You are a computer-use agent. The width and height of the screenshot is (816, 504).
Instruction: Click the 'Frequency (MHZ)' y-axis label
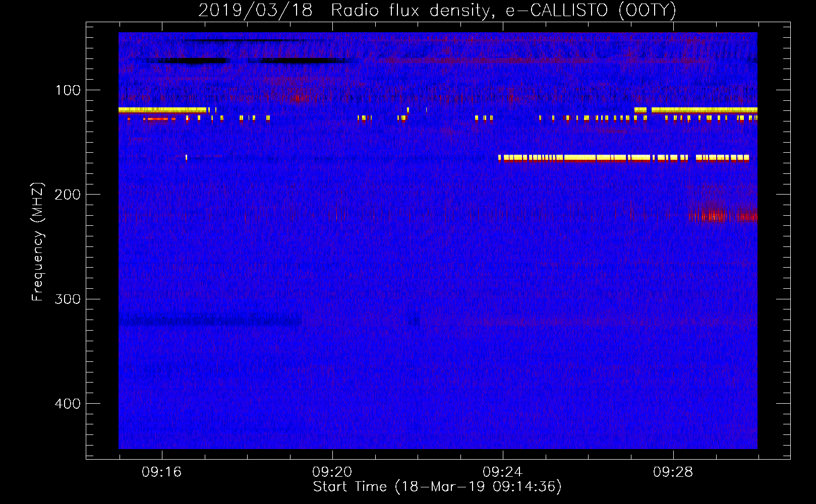click(38, 242)
